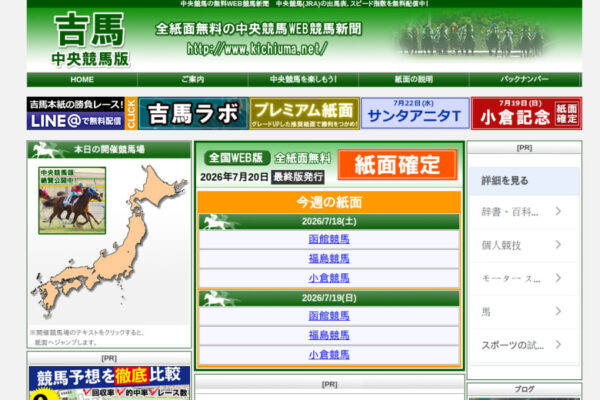The image size is (600, 400).
Task: Click the horse icon beside 2026/7/18(土)
Action: pos(217,222)
